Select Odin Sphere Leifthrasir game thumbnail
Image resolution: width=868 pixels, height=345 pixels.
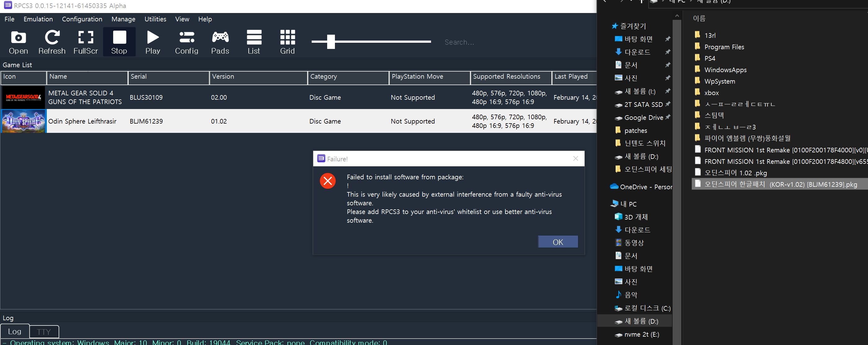point(23,121)
